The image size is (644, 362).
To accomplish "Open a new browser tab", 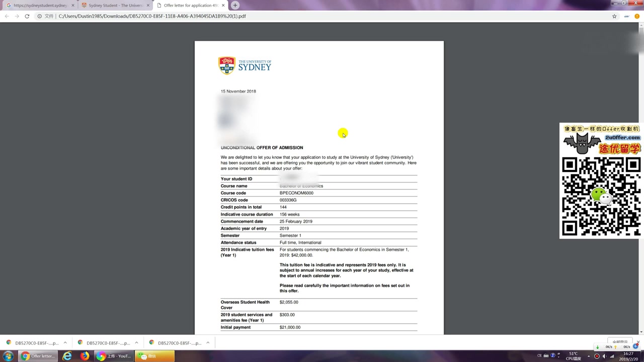I will 235,6.
